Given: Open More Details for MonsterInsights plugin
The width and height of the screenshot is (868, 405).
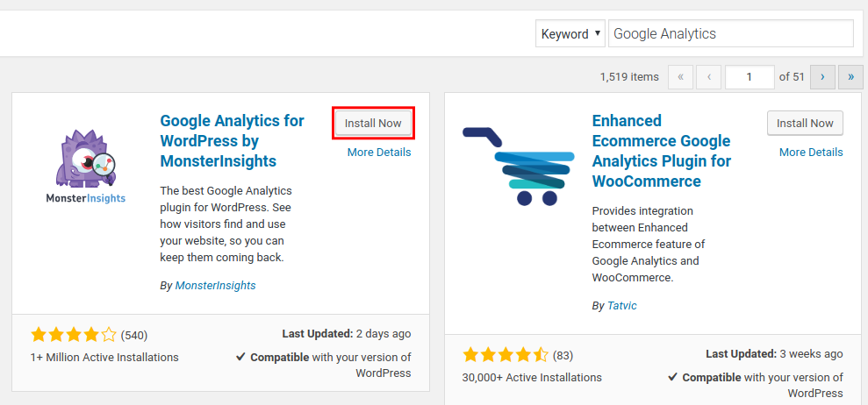Looking at the screenshot, I should pyautogui.click(x=379, y=153).
